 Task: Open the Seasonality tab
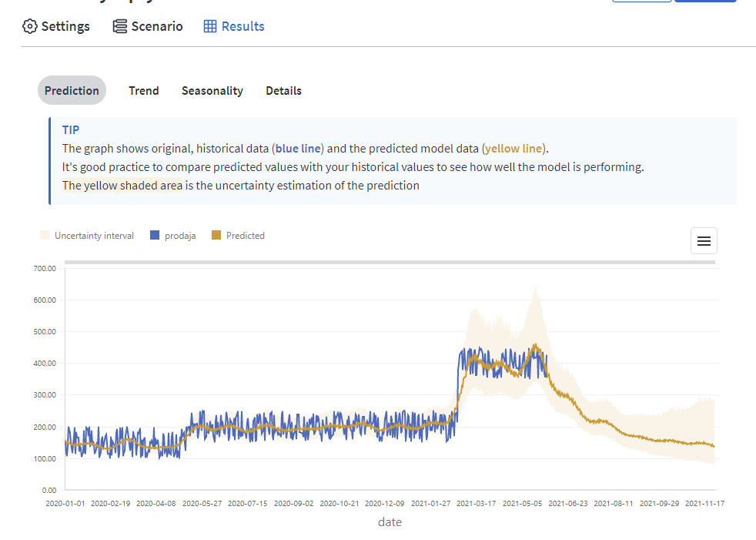pyautogui.click(x=212, y=90)
